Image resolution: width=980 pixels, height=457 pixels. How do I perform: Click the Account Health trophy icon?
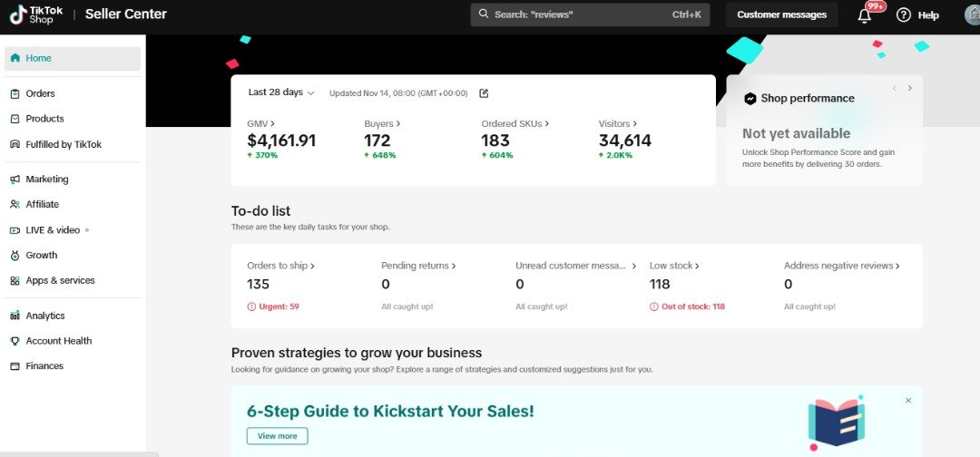15,341
